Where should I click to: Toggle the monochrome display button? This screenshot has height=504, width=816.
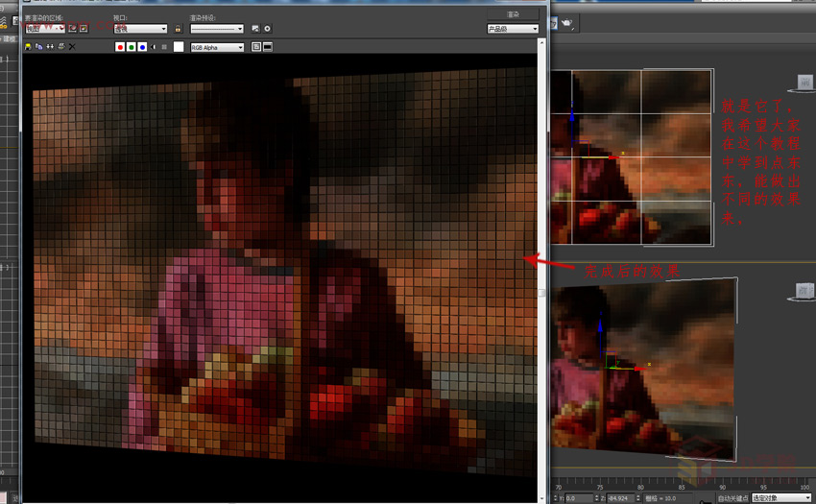[164, 47]
